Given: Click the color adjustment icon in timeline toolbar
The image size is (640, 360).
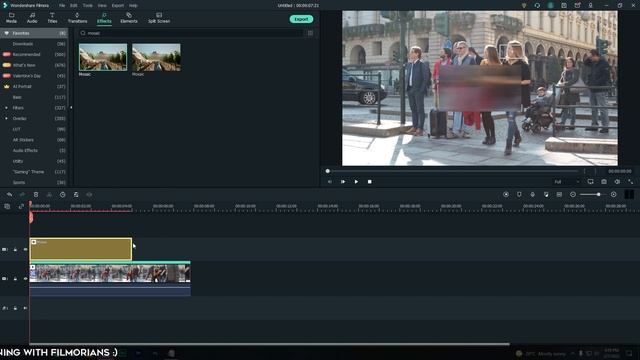Looking at the screenshot, I should (76, 195).
